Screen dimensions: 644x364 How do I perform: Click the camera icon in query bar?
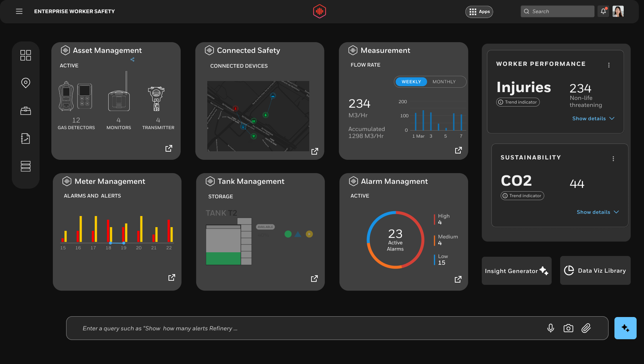pyautogui.click(x=568, y=328)
